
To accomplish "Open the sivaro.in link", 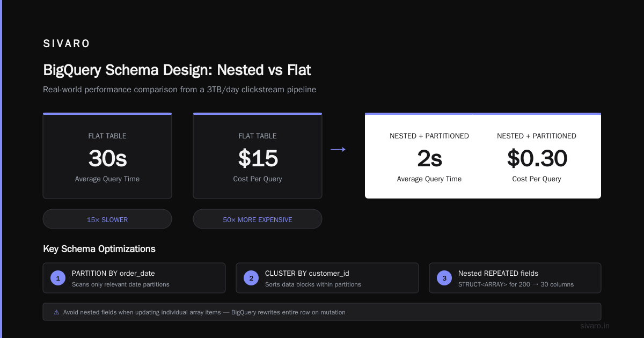I will pos(595,326).
